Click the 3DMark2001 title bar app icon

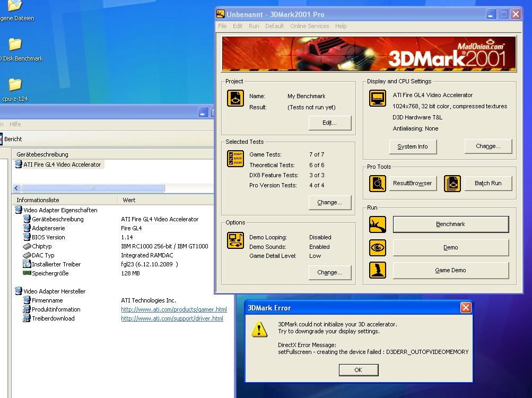[x=221, y=14]
